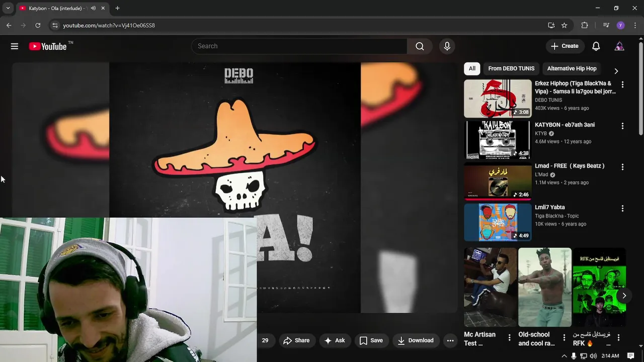Play Lmad - FREE thumbnail
The width and height of the screenshot is (644, 362).
pos(498,181)
